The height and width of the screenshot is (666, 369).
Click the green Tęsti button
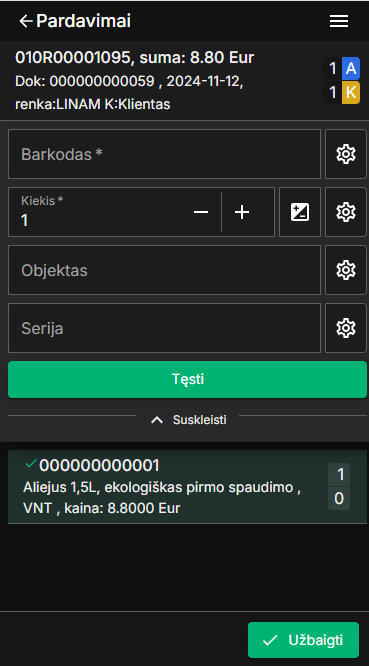coord(187,379)
